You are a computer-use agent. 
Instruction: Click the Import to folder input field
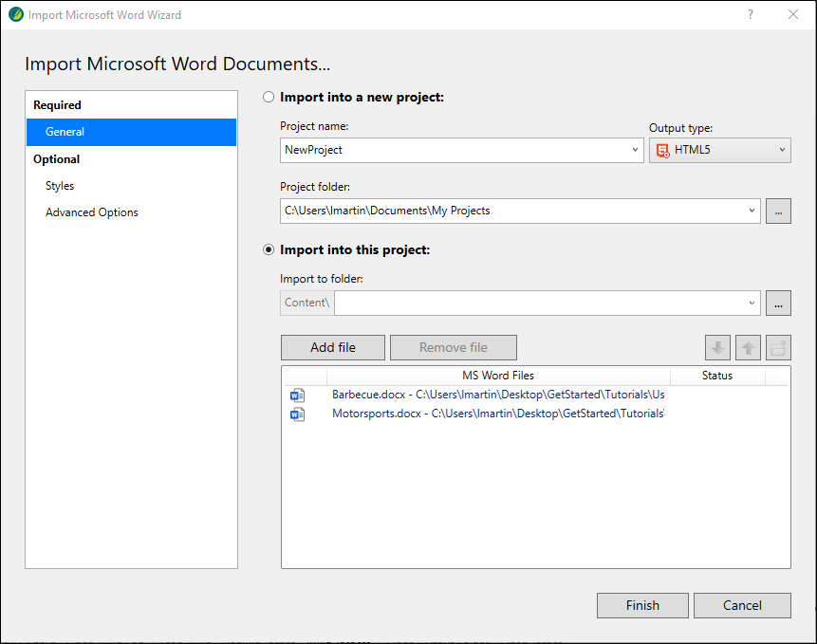(542, 303)
